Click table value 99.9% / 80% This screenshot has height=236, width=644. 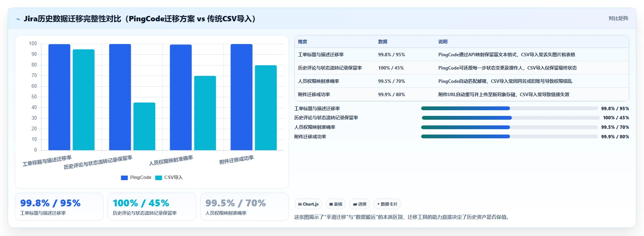(x=391, y=95)
